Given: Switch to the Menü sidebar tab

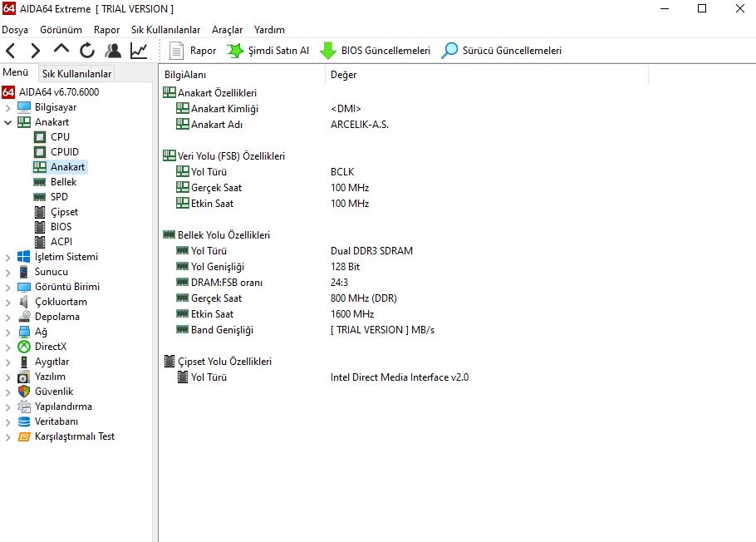Looking at the screenshot, I should (x=16, y=72).
